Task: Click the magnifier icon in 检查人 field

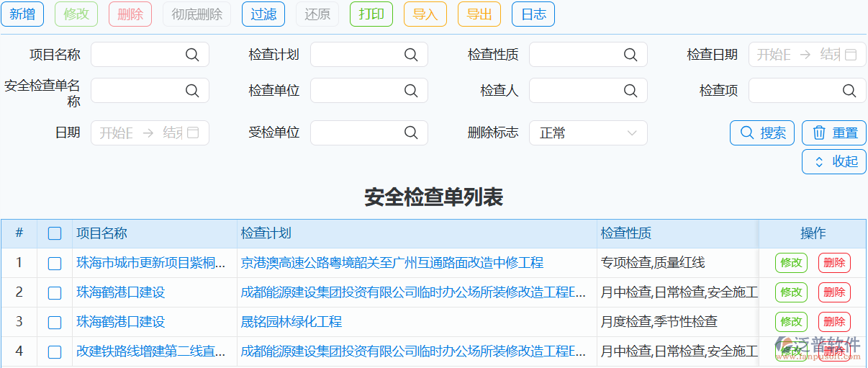Action: point(630,91)
